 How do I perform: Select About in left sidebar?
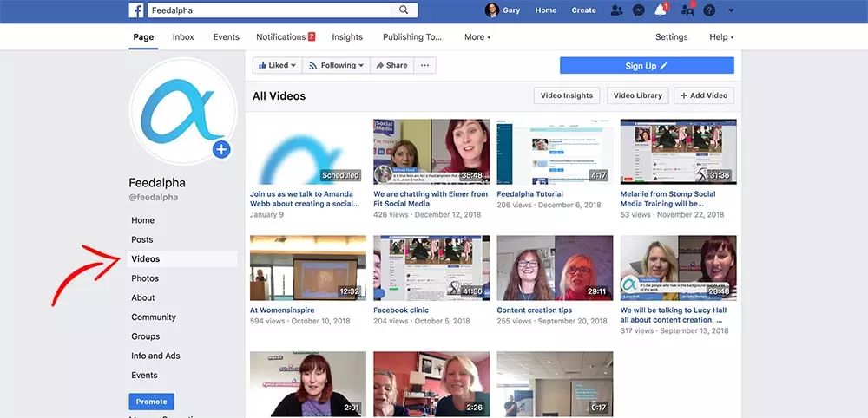143,297
